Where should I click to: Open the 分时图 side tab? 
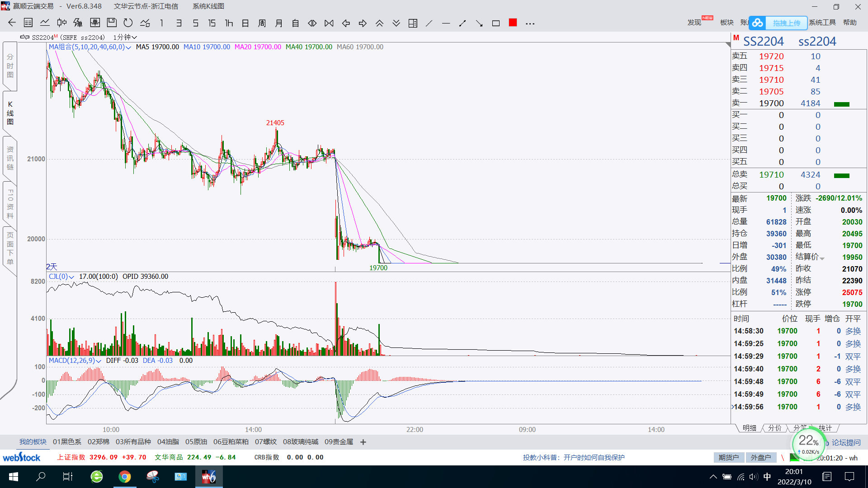[10, 66]
